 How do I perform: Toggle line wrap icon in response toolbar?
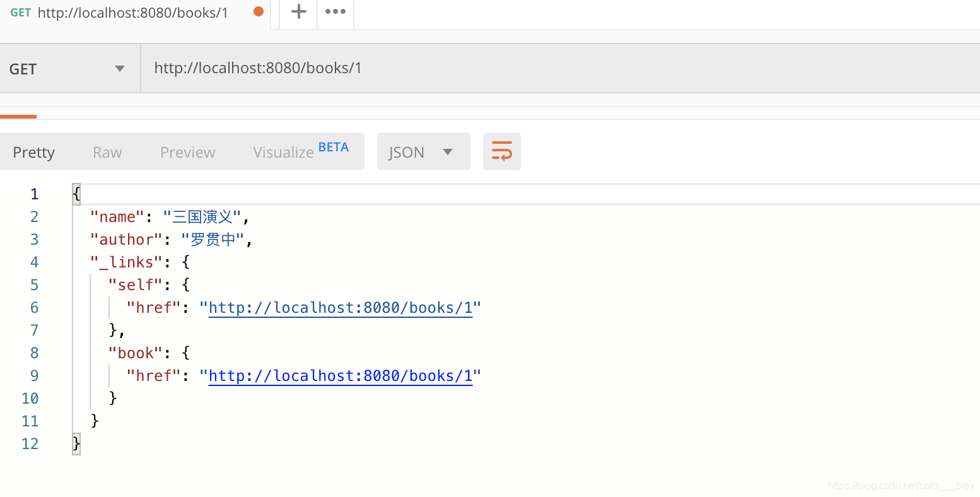[x=502, y=151]
